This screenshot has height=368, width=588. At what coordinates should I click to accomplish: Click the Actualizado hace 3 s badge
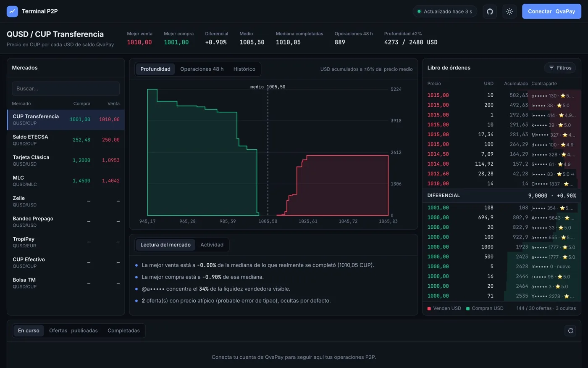445,11
